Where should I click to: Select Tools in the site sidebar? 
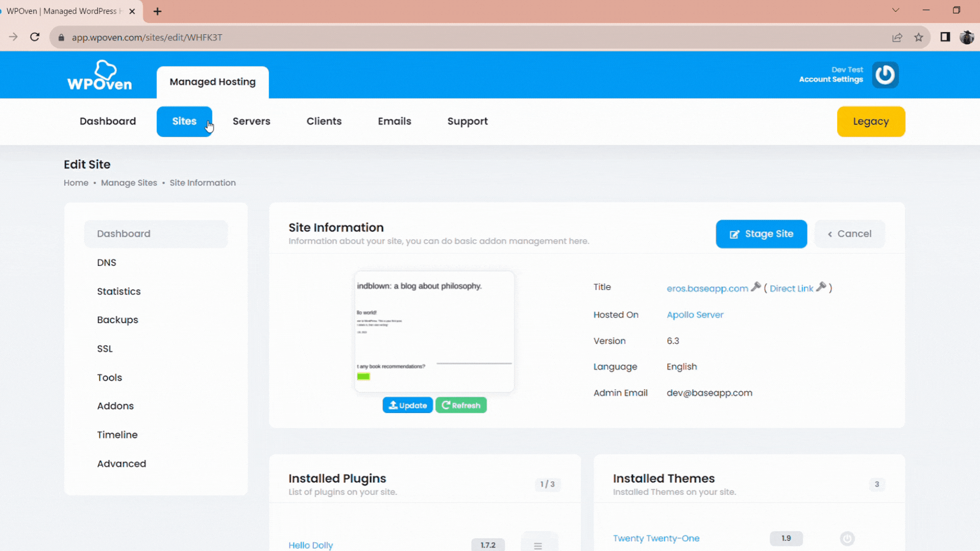pyautogui.click(x=110, y=378)
